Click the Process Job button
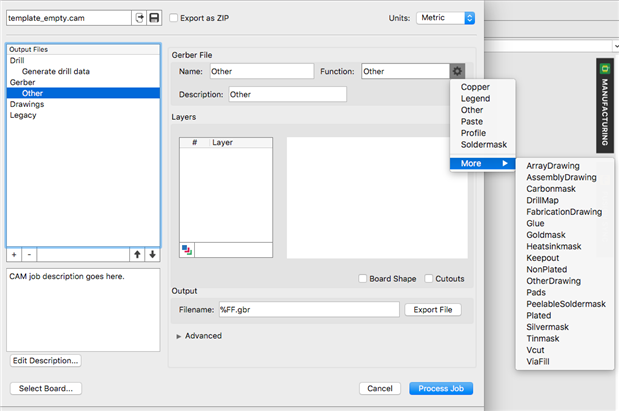 [441, 388]
